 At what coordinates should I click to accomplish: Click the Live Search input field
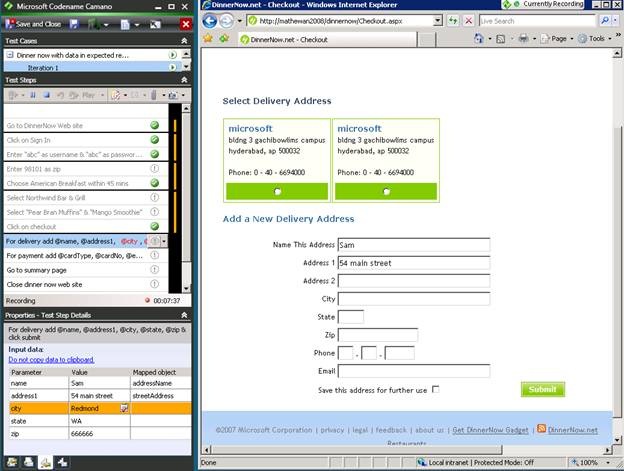pos(537,21)
